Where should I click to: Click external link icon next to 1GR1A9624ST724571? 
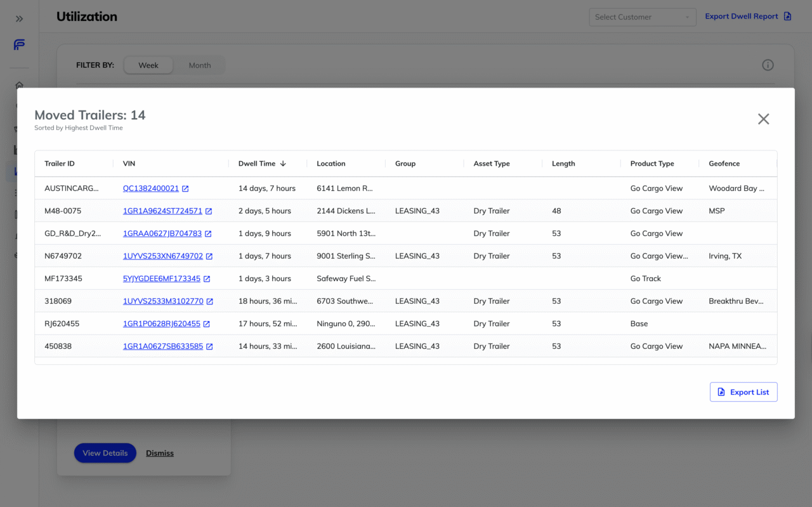click(209, 211)
